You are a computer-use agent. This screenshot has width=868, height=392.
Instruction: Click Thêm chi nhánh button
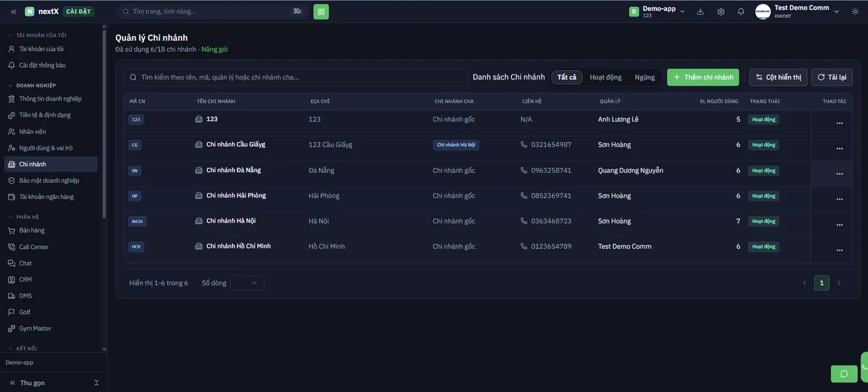703,77
